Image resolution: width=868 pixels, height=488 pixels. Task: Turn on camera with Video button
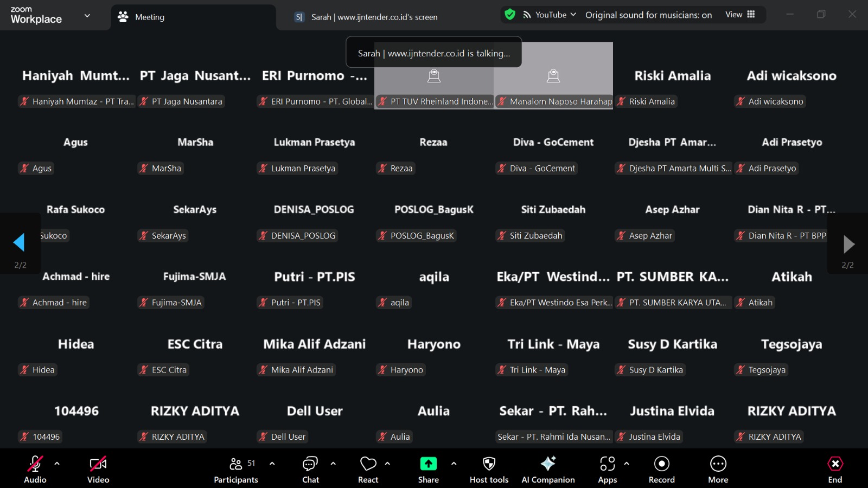(98, 470)
